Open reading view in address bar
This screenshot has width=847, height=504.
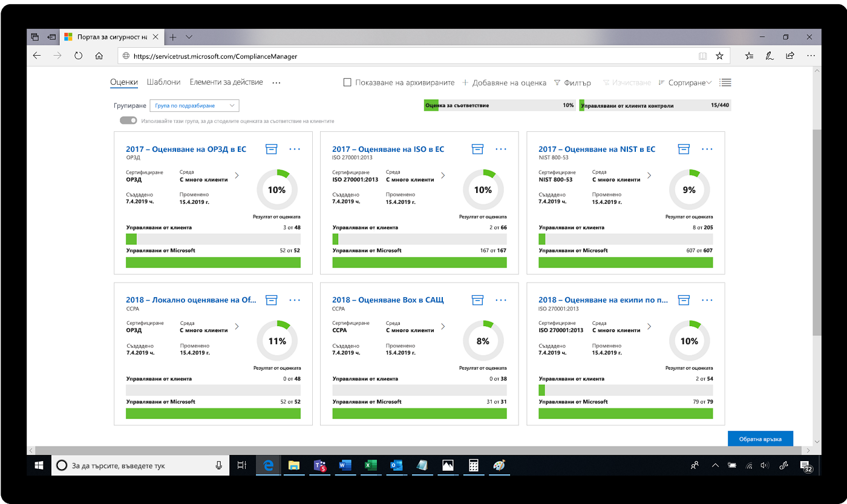click(x=702, y=56)
